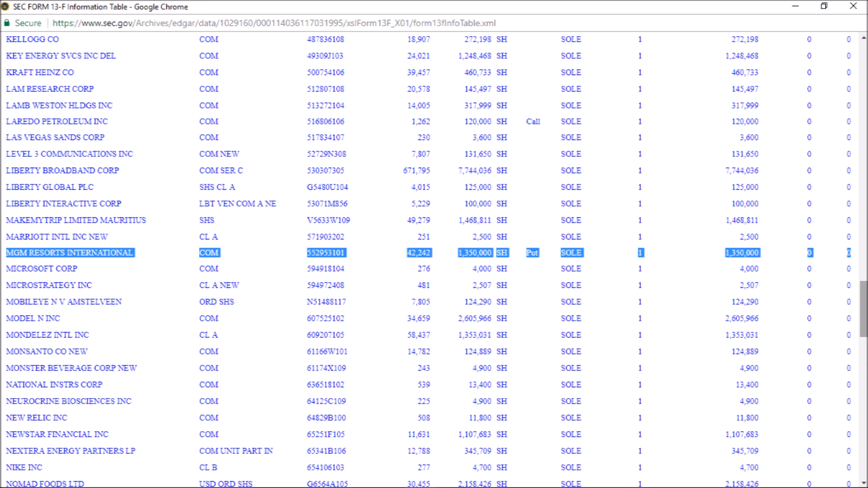Click the Call label for Laredo Petroleum
Image resolution: width=868 pixels, height=488 pixels.
533,122
